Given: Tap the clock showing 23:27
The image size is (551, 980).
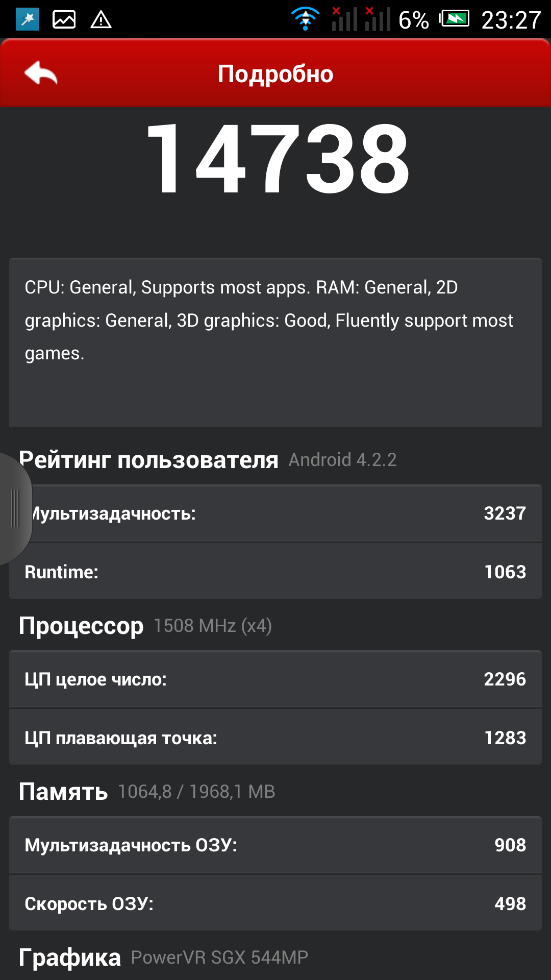Looking at the screenshot, I should click(511, 20).
